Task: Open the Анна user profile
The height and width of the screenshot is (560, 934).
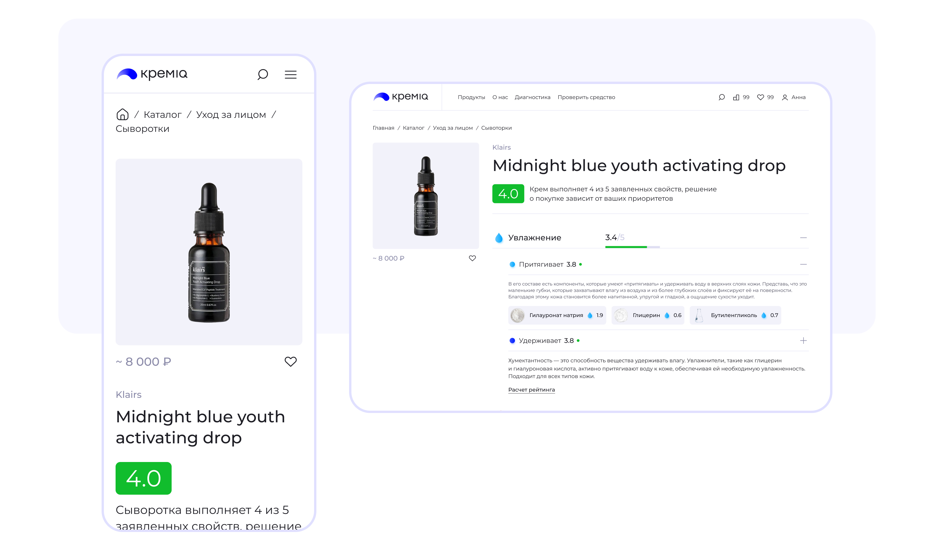Action: (x=794, y=97)
